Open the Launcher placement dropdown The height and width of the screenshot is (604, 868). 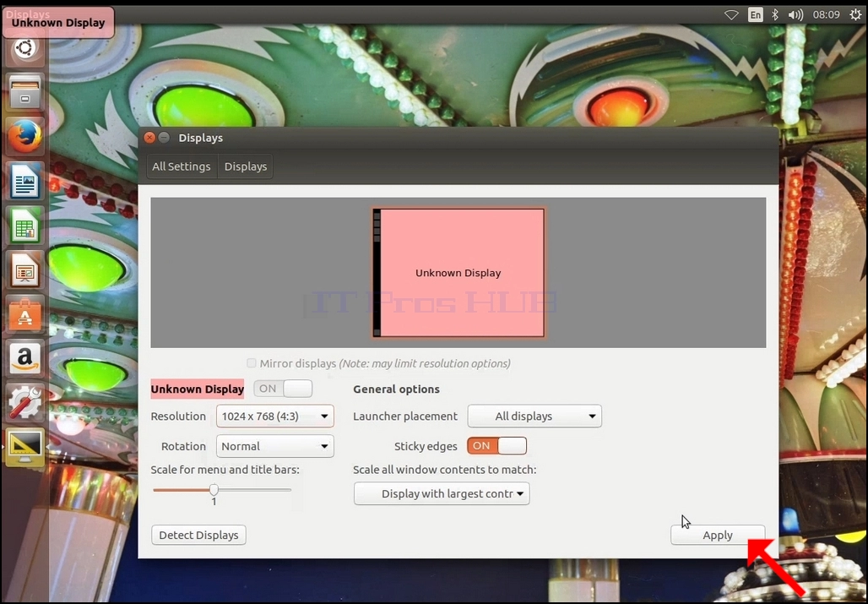534,416
